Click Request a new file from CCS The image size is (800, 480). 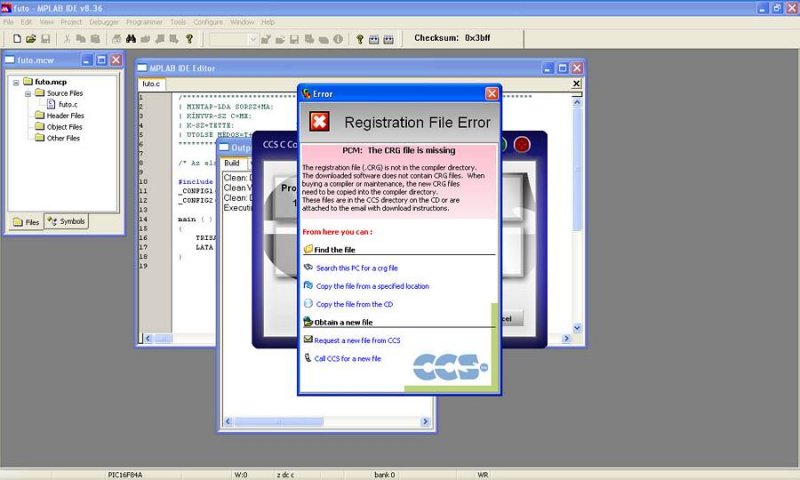tap(357, 340)
